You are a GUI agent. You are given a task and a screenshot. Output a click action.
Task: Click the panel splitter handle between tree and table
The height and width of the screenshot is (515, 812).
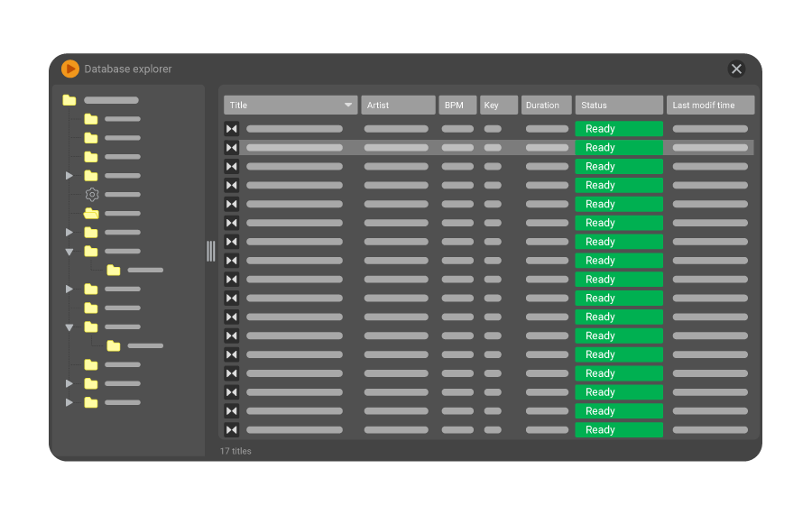(x=211, y=251)
